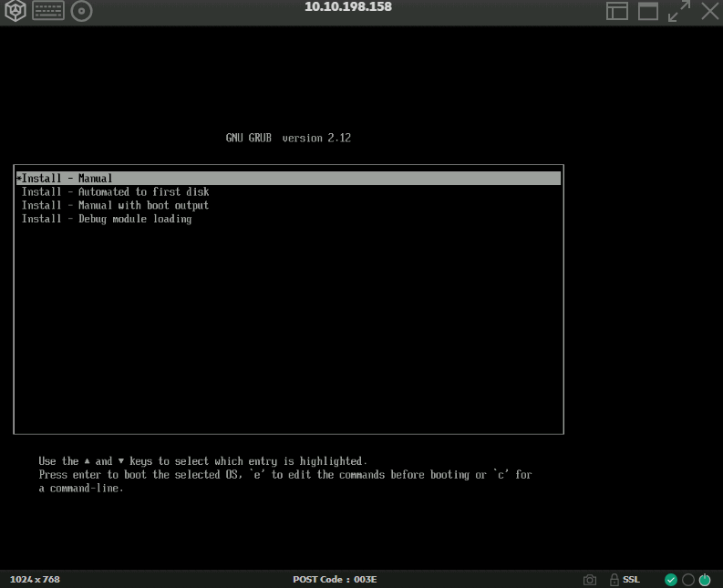Capture a screenshot with the camera icon
Viewport: 723px width, 588px height.
click(x=590, y=580)
